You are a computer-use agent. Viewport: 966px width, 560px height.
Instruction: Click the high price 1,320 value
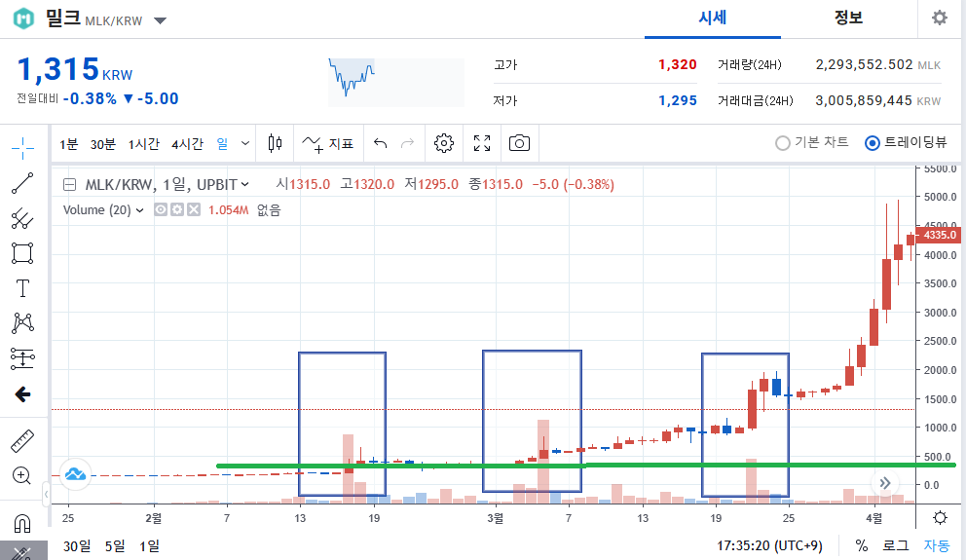tap(677, 64)
